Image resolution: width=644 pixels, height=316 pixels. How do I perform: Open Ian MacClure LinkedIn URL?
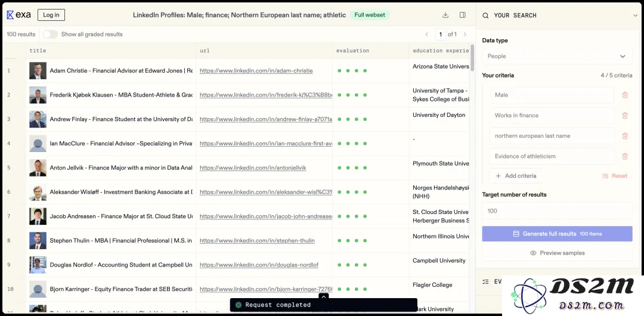click(266, 144)
